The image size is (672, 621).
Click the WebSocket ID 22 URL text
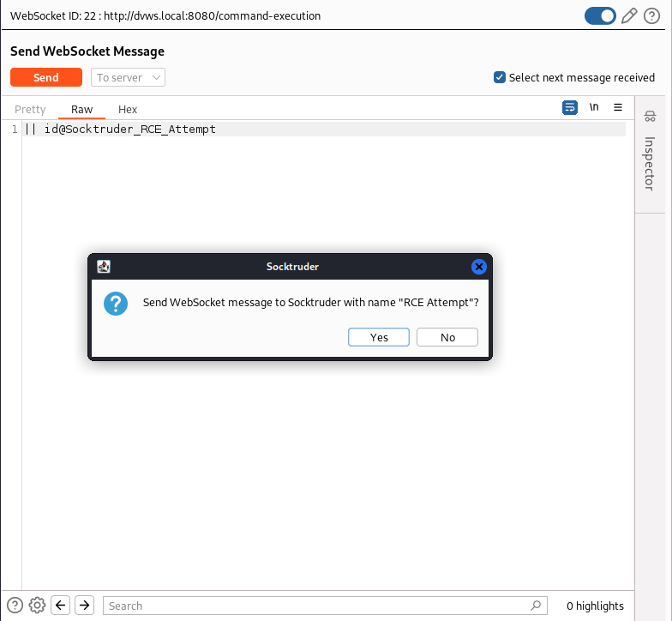165,15
